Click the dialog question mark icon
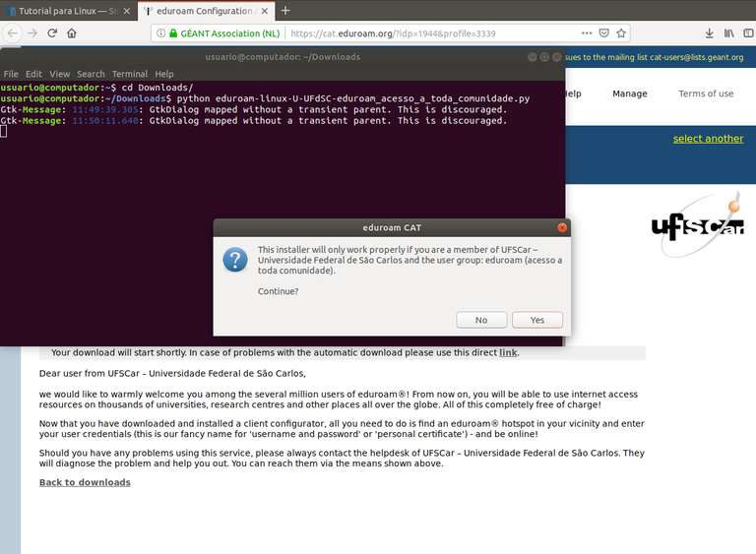Viewport: 756px width, 554px height. 235,260
